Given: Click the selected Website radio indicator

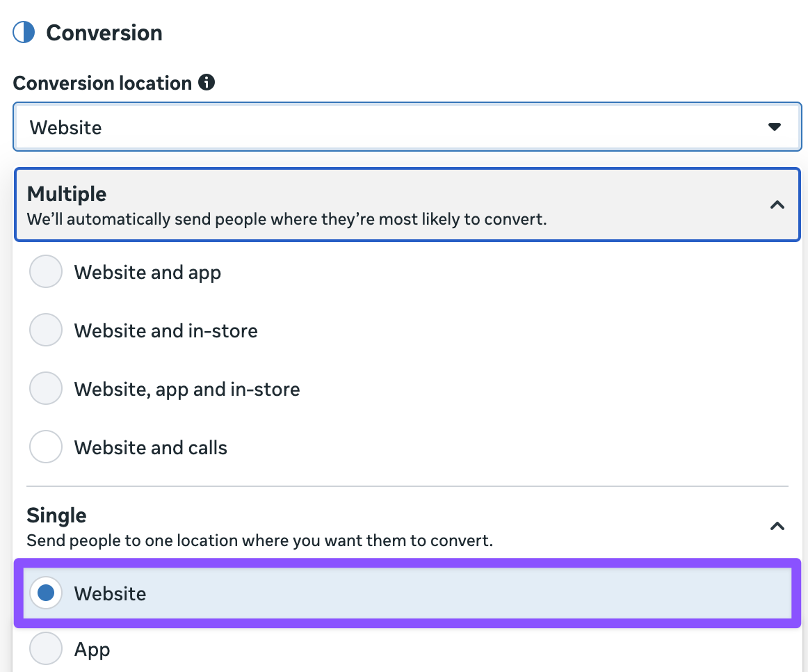Looking at the screenshot, I should (x=45, y=593).
